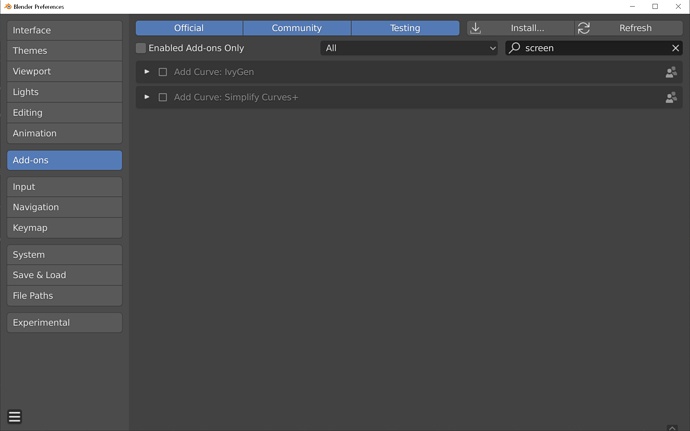Open the Input preferences section

(64, 187)
